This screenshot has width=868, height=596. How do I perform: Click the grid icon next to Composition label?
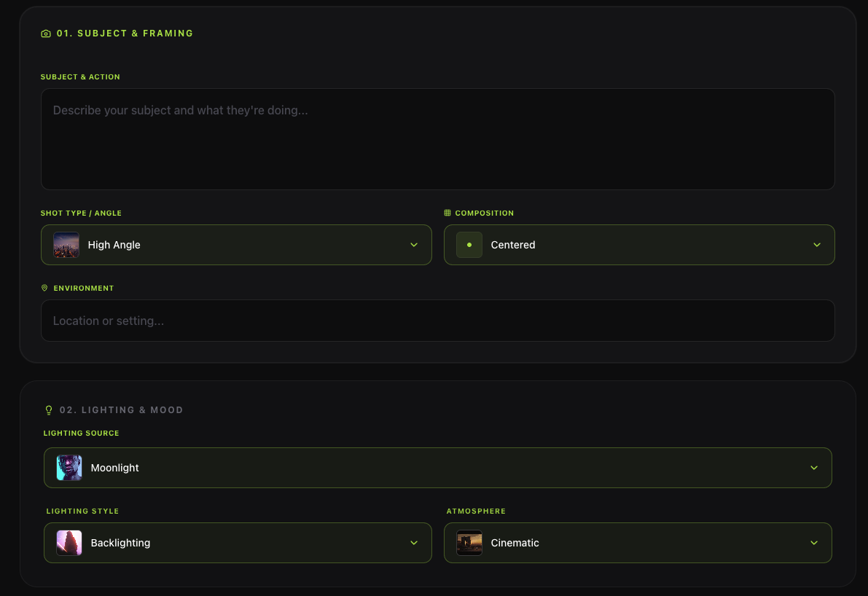click(x=447, y=213)
